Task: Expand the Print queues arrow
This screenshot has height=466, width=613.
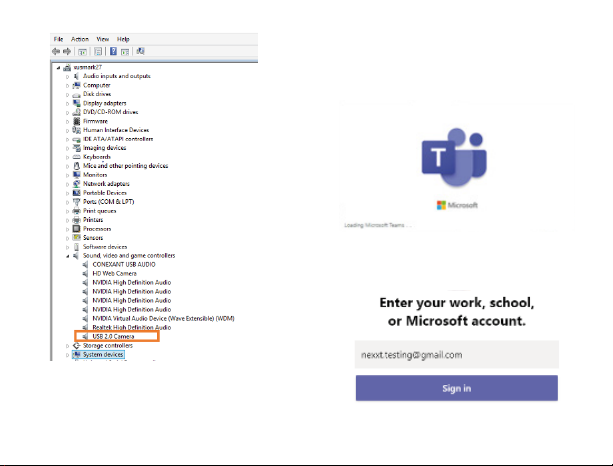Action: click(x=68, y=211)
